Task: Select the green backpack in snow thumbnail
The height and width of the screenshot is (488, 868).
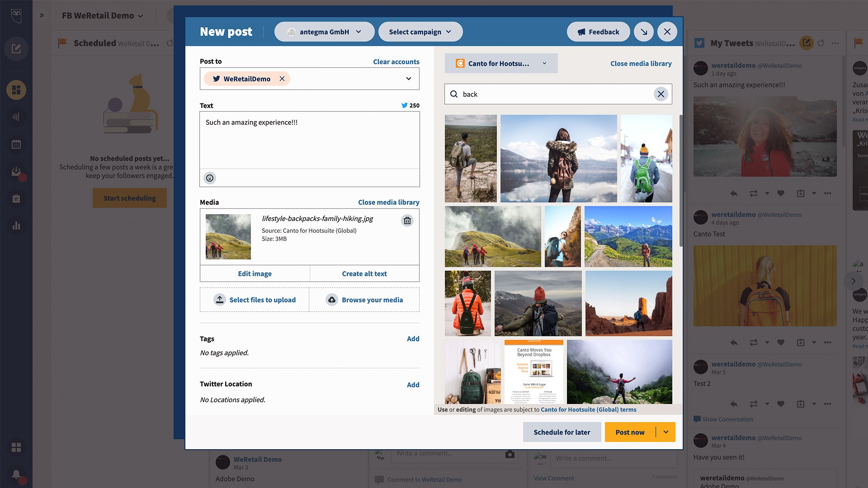Action: [646, 158]
